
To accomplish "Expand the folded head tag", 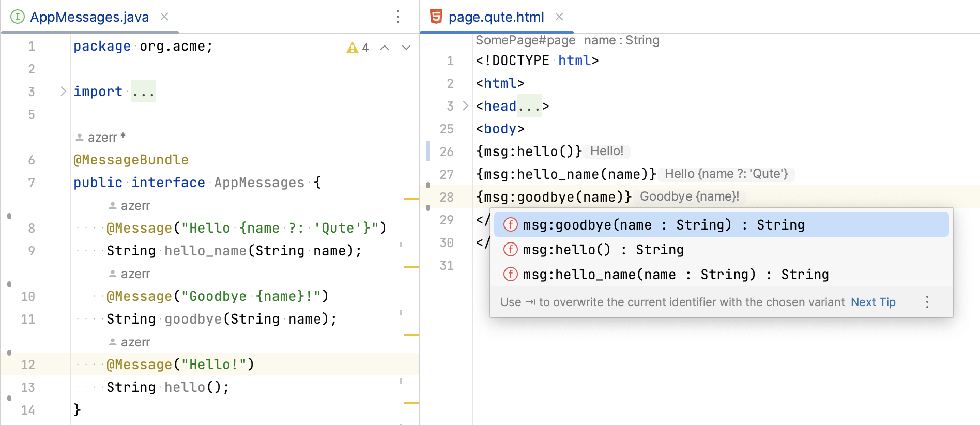I will coord(465,106).
